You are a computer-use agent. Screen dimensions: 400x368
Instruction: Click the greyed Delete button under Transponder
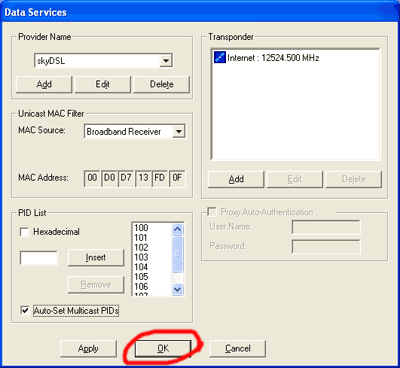[x=353, y=179]
